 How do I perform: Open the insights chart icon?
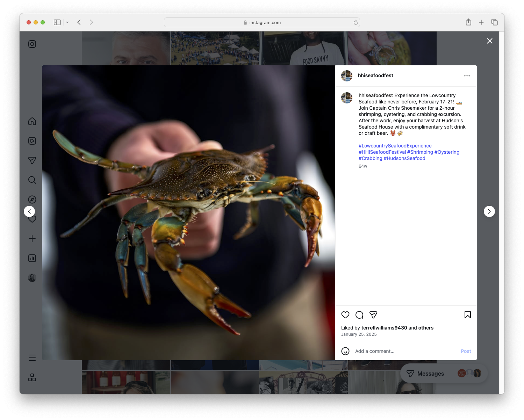pyautogui.click(x=32, y=258)
